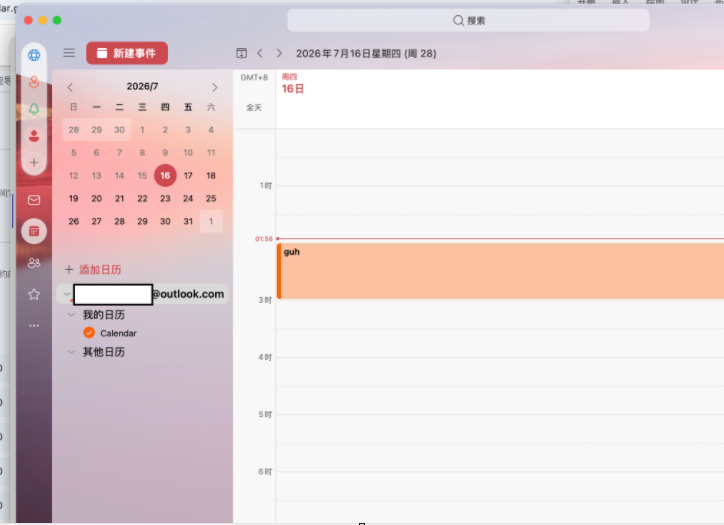Select July 18 in mini calendar
The width and height of the screenshot is (724, 525).
pyautogui.click(x=211, y=175)
